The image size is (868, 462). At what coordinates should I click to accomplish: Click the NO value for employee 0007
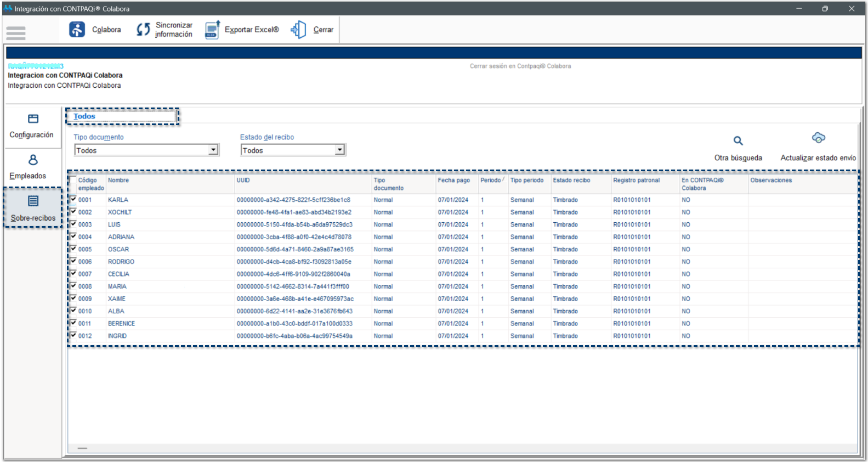coord(686,274)
